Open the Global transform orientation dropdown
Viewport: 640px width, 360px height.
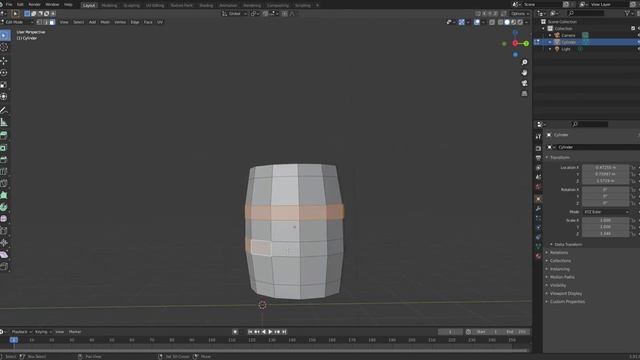(x=234, y=13)
